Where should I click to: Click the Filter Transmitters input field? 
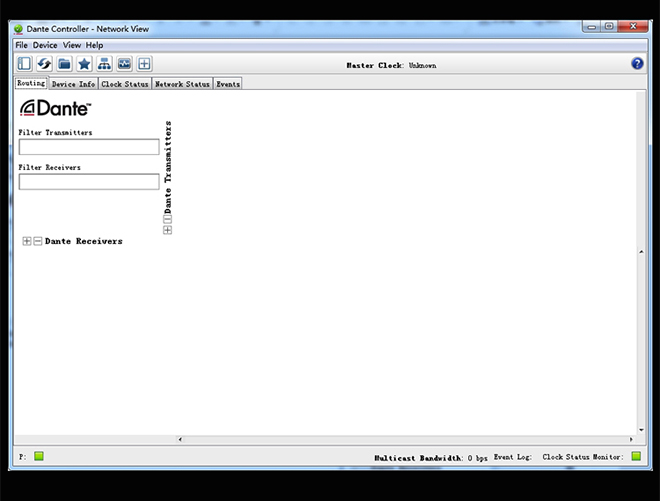89,147
